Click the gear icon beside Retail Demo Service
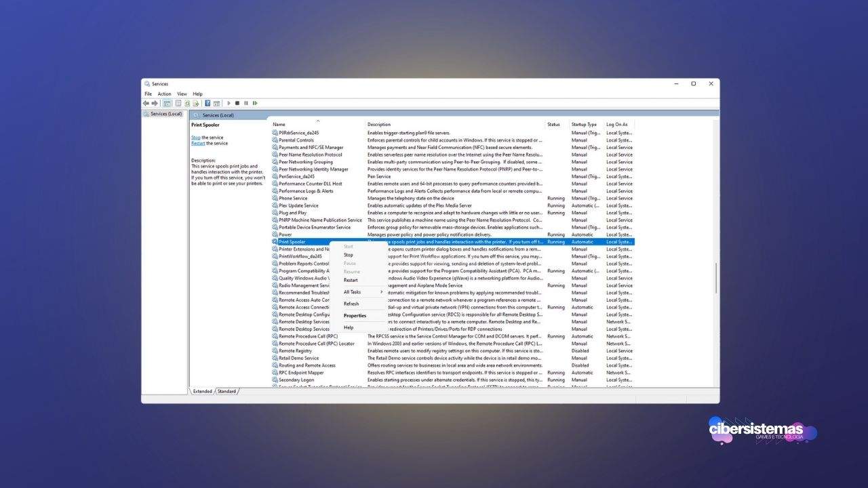The height and width of the screenshot is (488, 868). 275,358
